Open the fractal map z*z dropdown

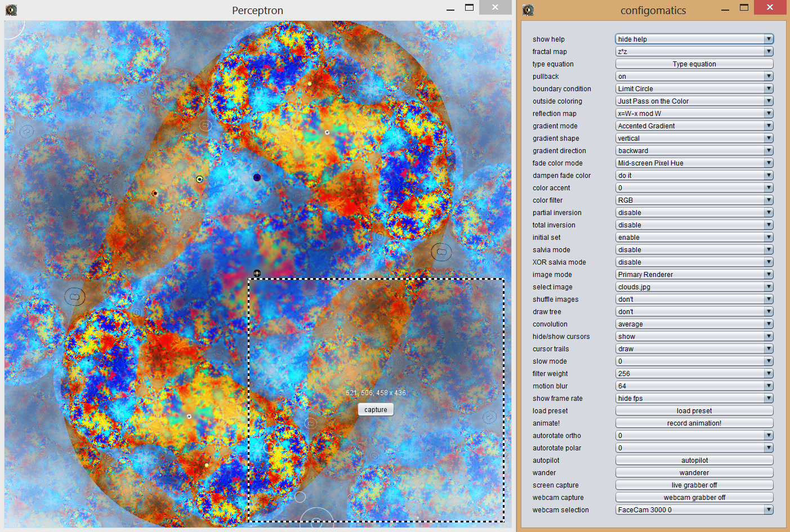(694, 52)
